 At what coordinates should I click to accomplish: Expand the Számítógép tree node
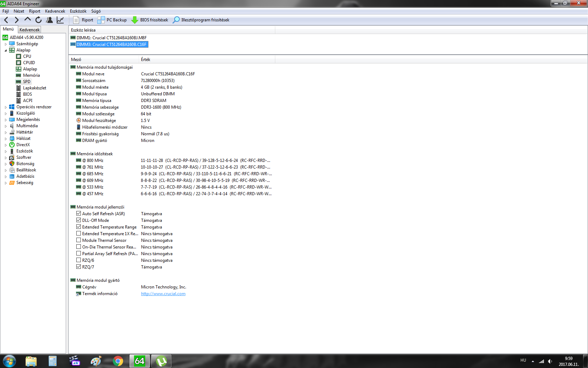[6, 44]
